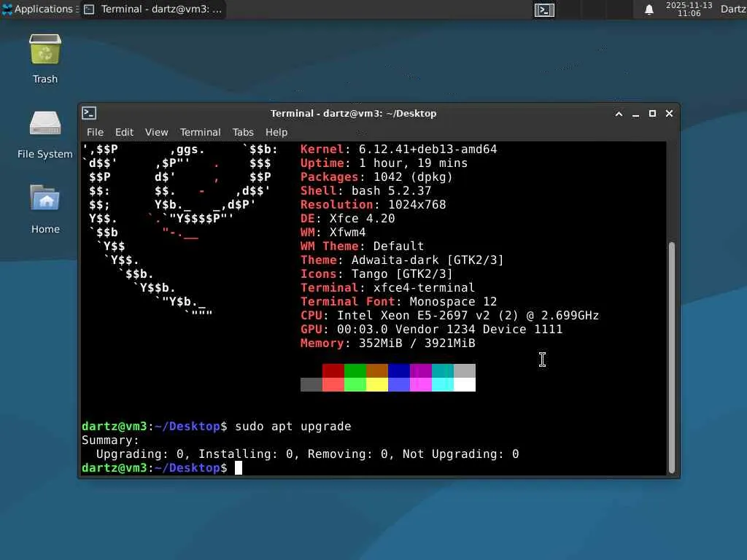
Task: Open the File System desktop icon
Action: click(x=45, y=124)
